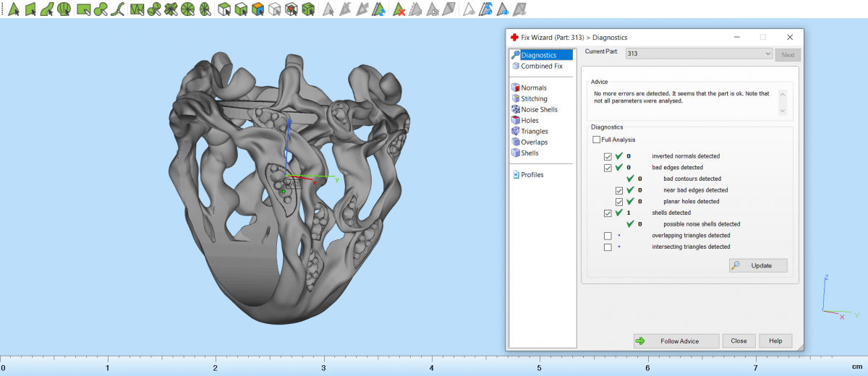The width and height of the screenshot is (868, 376).
Task: Select the Triangles sidebar item
Action: click(x=534, y=131)
